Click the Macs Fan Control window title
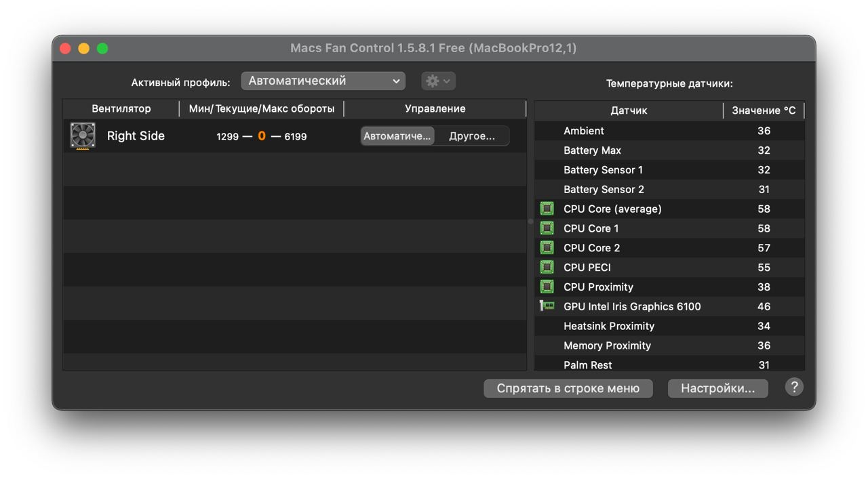Viewport: 868px width, 479px height. (x=433, y=48)
